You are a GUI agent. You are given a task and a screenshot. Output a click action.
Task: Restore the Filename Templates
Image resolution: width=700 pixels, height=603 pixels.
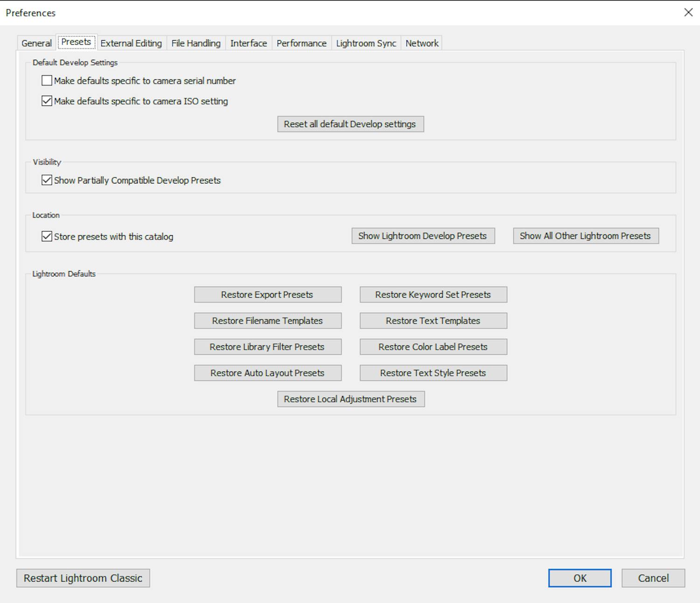(267, 321)
